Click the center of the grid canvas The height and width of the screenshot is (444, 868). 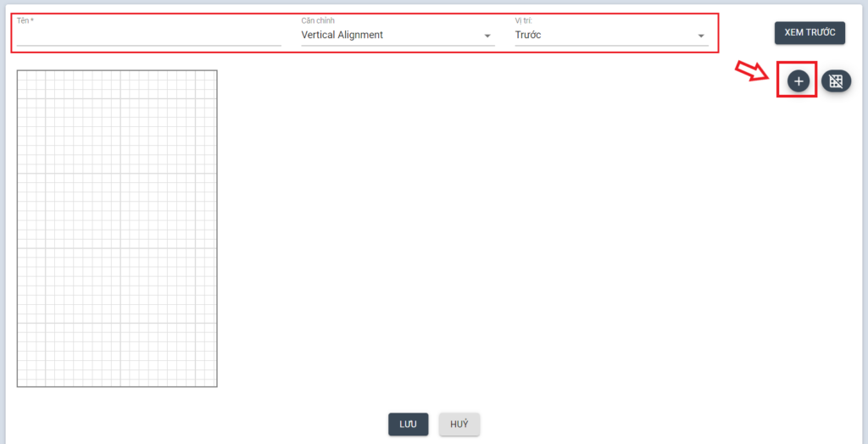point(117,228)
